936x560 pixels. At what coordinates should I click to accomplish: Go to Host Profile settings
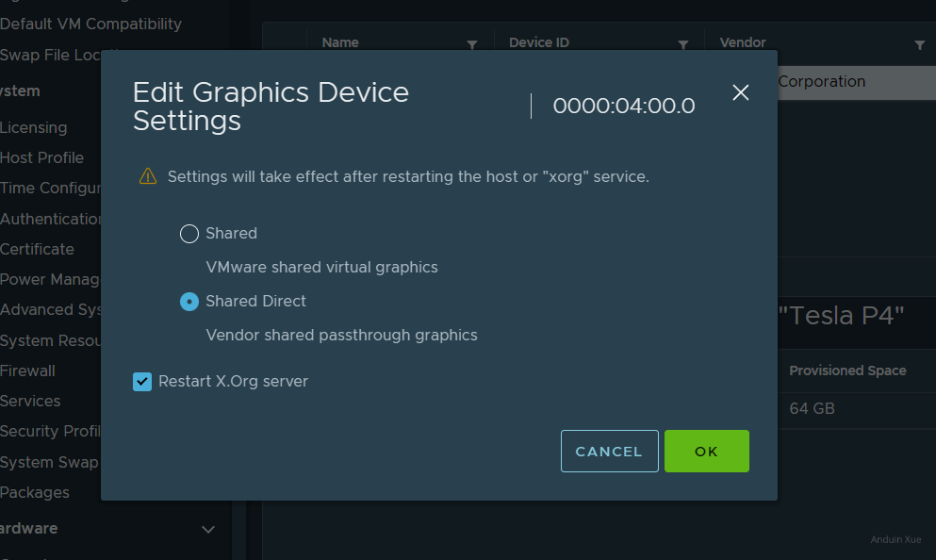coord(42,157)
